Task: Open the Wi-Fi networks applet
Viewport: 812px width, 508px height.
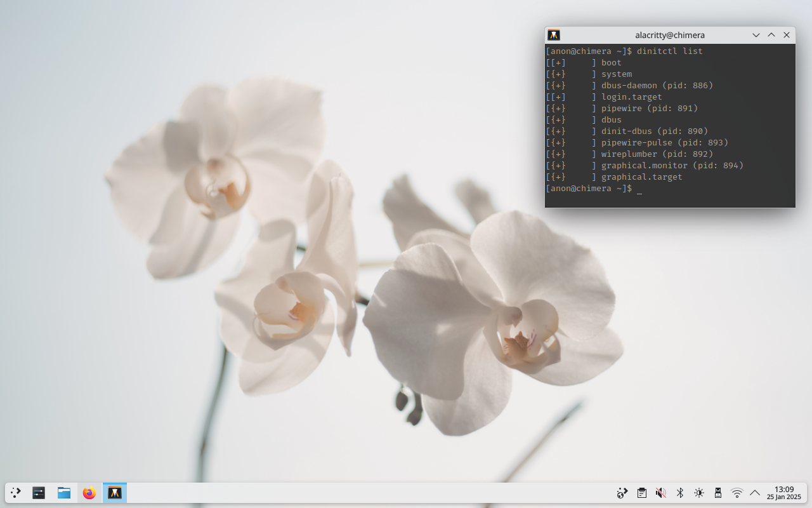Action: [737, 493]
